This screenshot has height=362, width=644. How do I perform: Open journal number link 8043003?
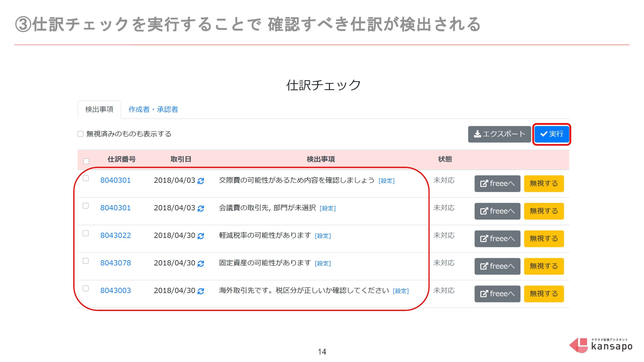pyautogui.click(x=115, y=290)
